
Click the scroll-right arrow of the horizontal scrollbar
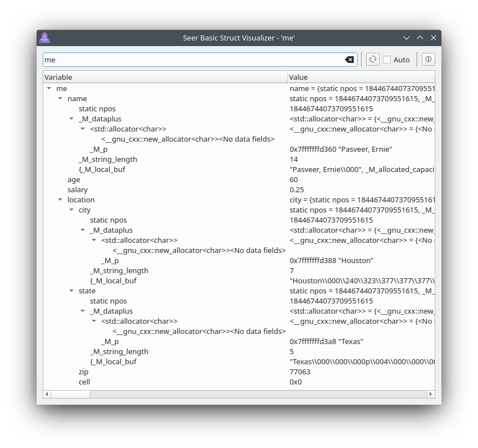(430, 394)
